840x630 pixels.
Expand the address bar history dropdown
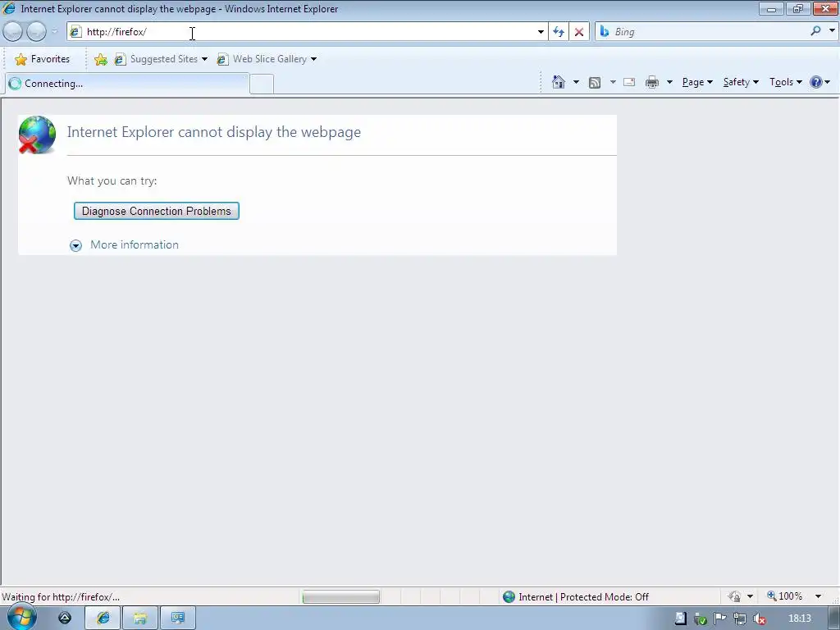coord(541,32)
